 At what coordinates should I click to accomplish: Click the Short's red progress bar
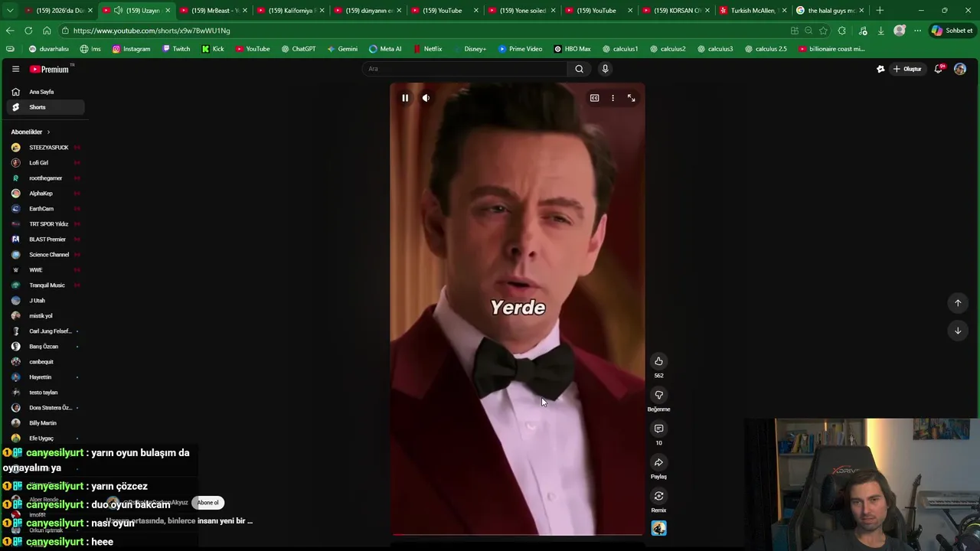tap(518, 535)
